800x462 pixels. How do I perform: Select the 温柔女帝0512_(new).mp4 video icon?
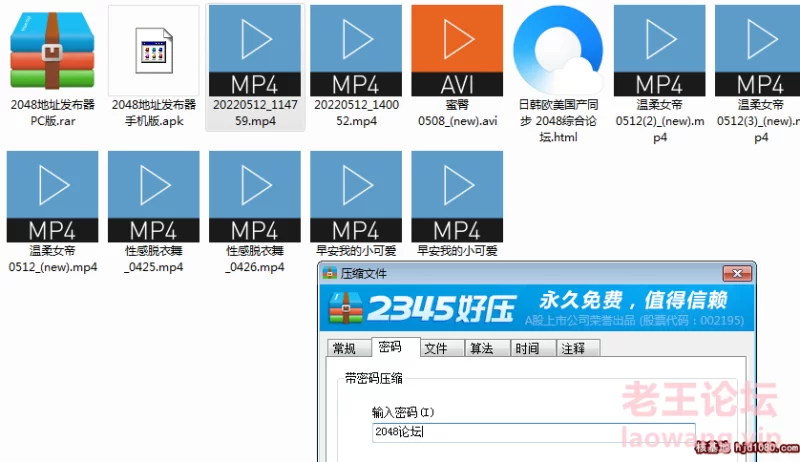coord(53,196)
